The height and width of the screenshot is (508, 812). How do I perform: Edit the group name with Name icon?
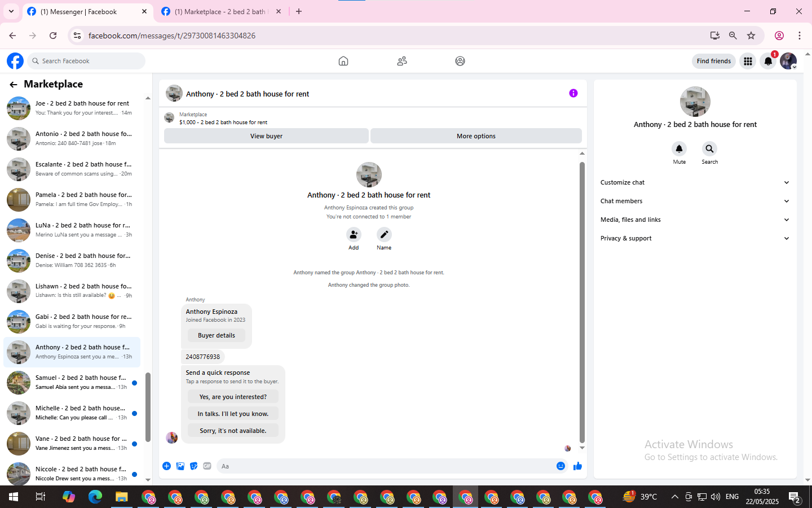click(384, 234)
